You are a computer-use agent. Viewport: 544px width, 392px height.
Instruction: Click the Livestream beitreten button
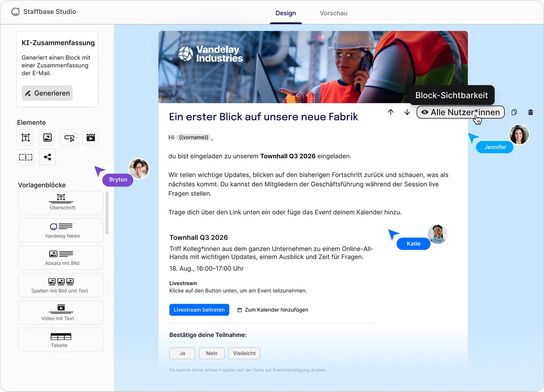[x=199, y=310]
